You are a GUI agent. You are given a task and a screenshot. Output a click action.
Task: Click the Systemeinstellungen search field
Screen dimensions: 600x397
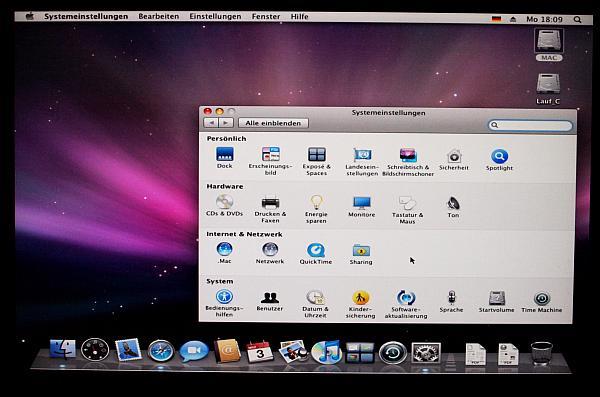tap(530, 125)
